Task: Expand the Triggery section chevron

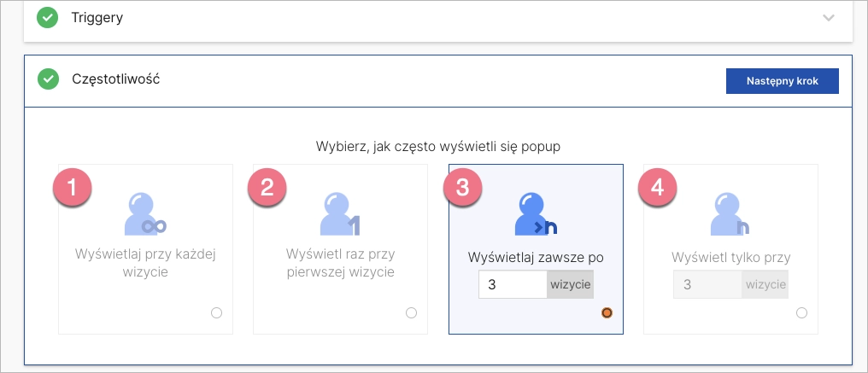Action: pyautogui.click(x=828, y=18)
